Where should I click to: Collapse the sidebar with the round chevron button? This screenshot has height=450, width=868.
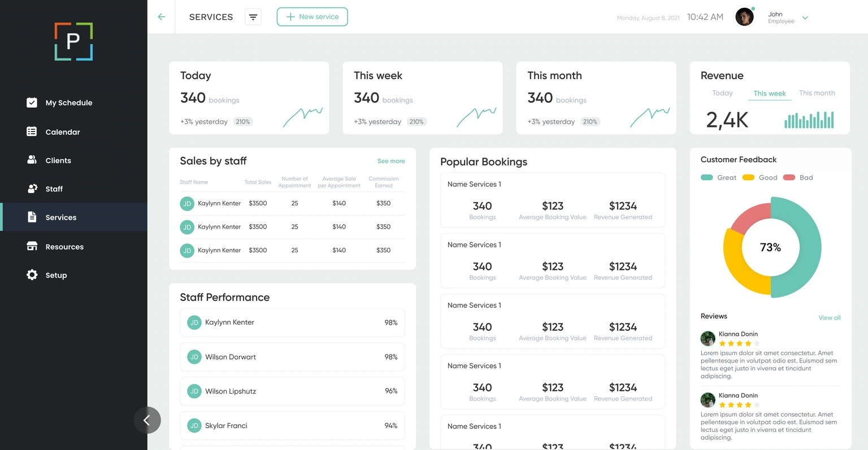[147, 420]
